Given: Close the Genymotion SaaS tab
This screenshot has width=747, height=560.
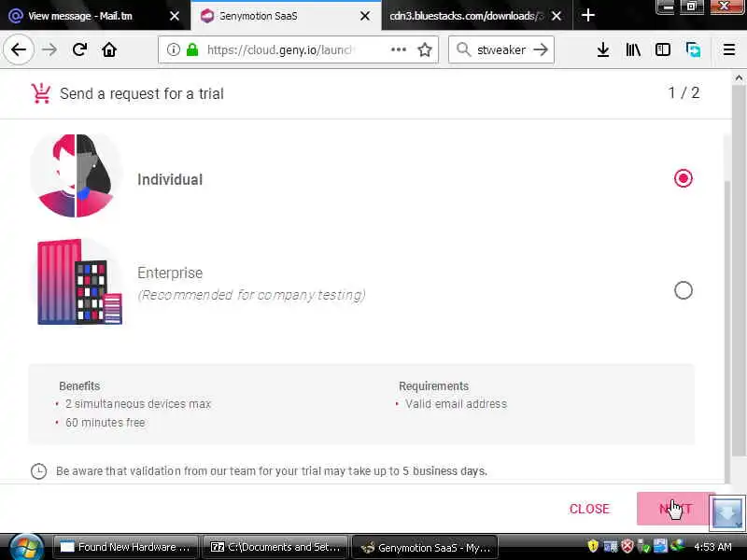Looking at the screenshot, I should tap(365, 16).
